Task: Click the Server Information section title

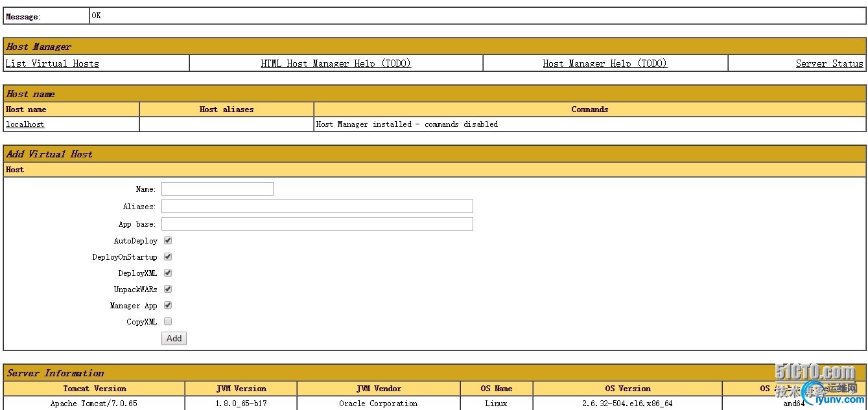Action: pyautogui.click(x=55, y=373)
